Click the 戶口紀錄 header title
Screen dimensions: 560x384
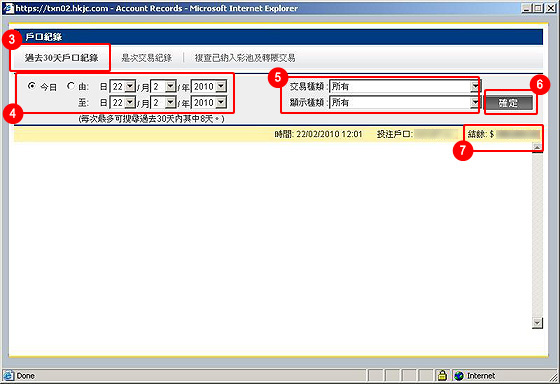(44, 37)
